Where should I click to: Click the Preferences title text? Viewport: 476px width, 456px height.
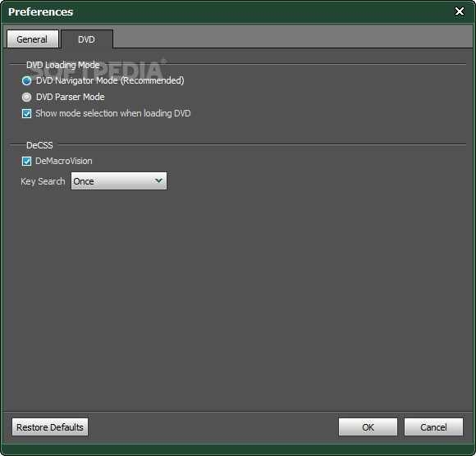41,11
